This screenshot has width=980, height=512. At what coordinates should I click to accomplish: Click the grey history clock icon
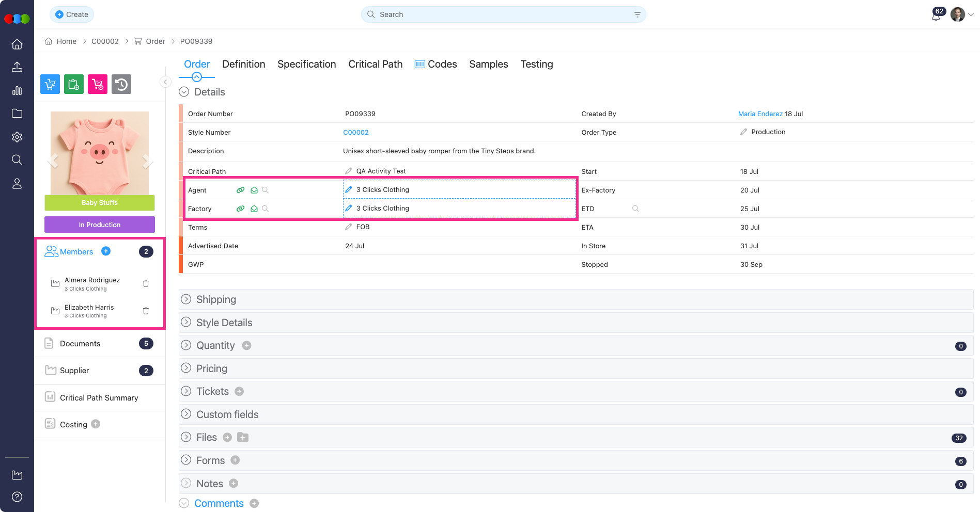pyautogui.click(x=121, y=84)
